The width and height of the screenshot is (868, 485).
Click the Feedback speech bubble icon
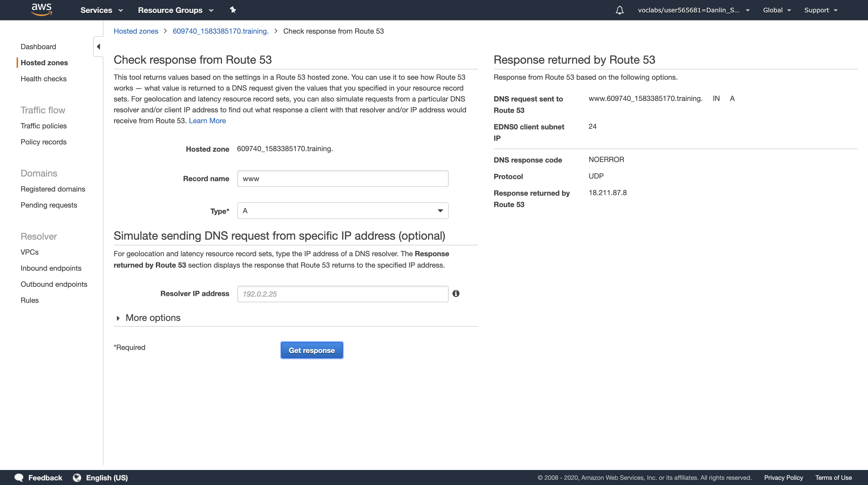(19, 477)
